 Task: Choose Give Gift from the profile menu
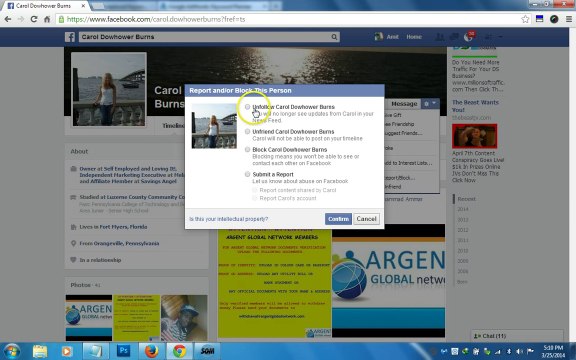393,115
